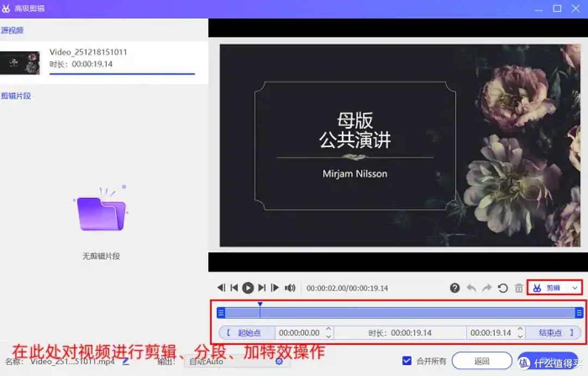Delete segment with trash icon
This screenshot has height=376, width=588.
tap(519, 288)
